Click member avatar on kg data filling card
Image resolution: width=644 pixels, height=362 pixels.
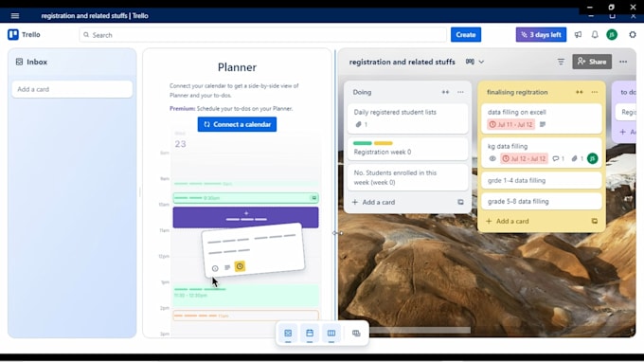pyautogui.click(x=592, y=158)
